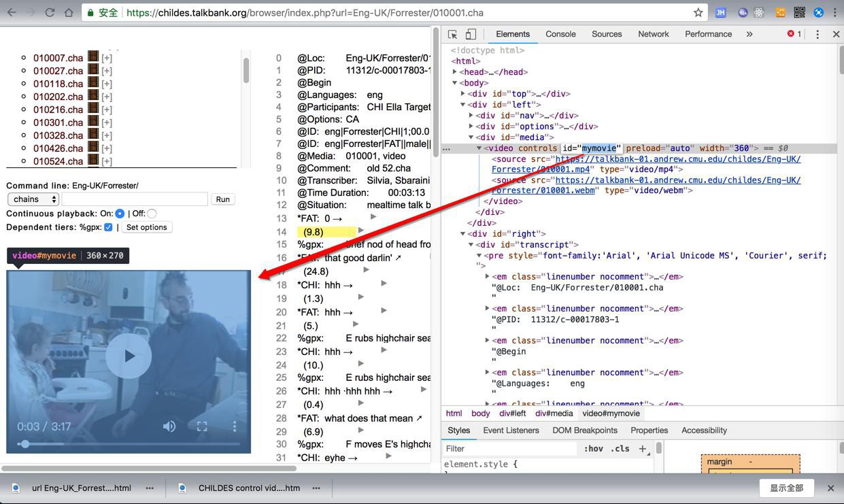Screen dimensions: 844x504
Task: Open the browser home page icon
Action: pyautogui.click(x=69, y=12)
